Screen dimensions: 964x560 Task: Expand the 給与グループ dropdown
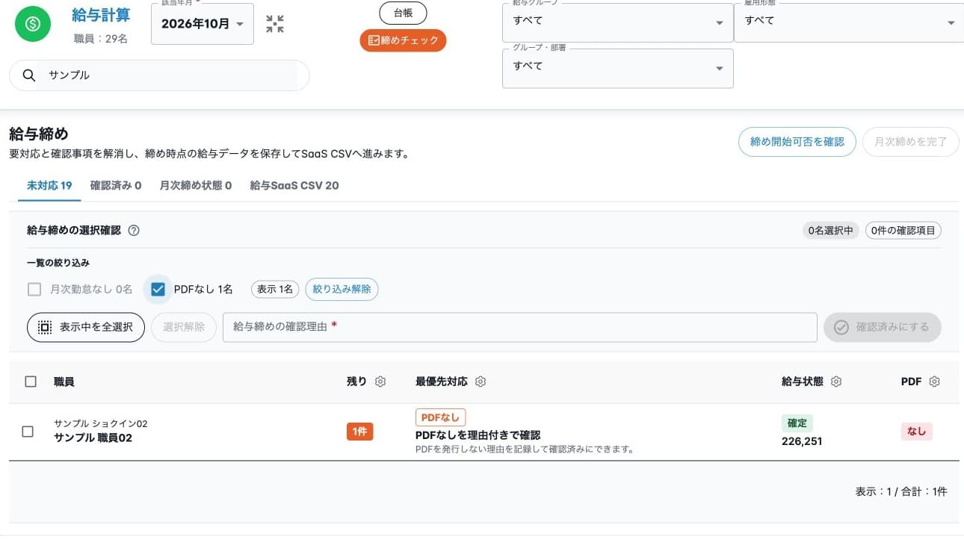tap(617, 22)
